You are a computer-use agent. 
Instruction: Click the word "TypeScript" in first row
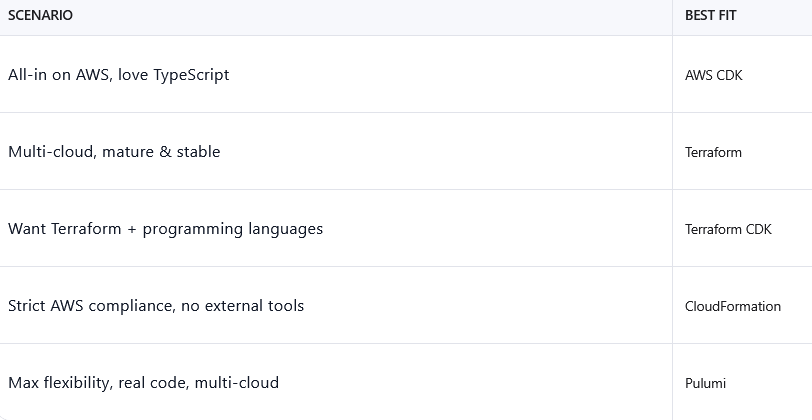click(x=191, y=75)
